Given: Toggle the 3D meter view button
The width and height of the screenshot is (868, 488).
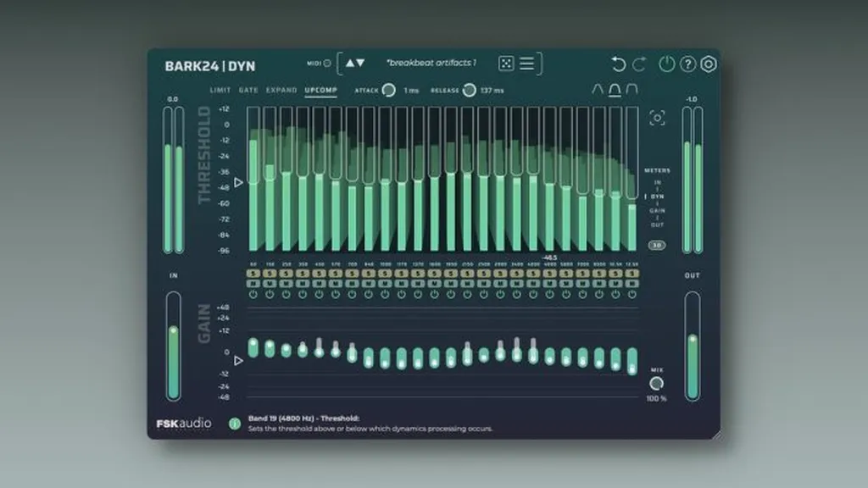Looking at the screenshot, I should point(657,245).
